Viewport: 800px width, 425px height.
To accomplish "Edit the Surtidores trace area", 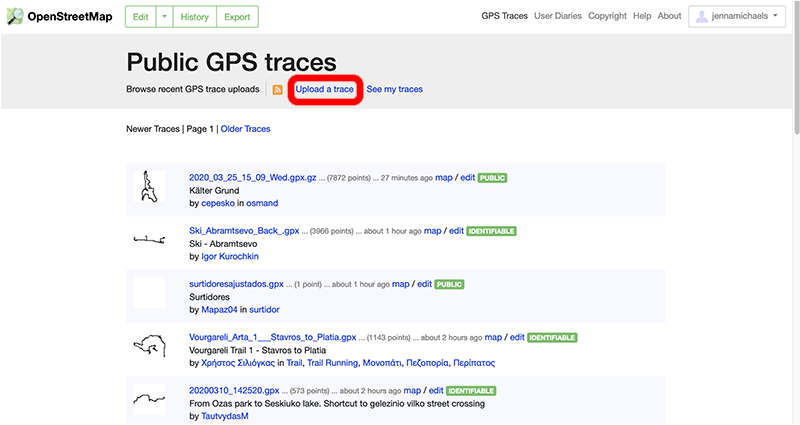I will click(x=424, y=284).
